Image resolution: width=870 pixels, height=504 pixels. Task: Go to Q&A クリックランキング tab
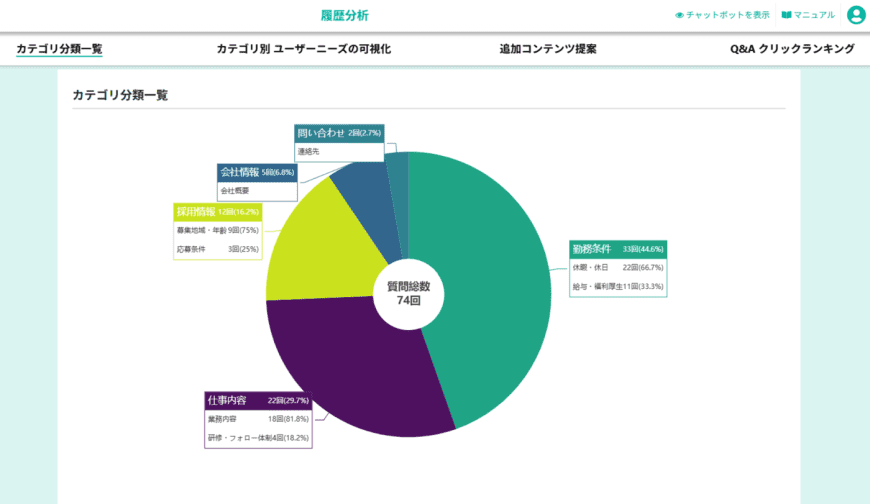[x=792, y=49]
